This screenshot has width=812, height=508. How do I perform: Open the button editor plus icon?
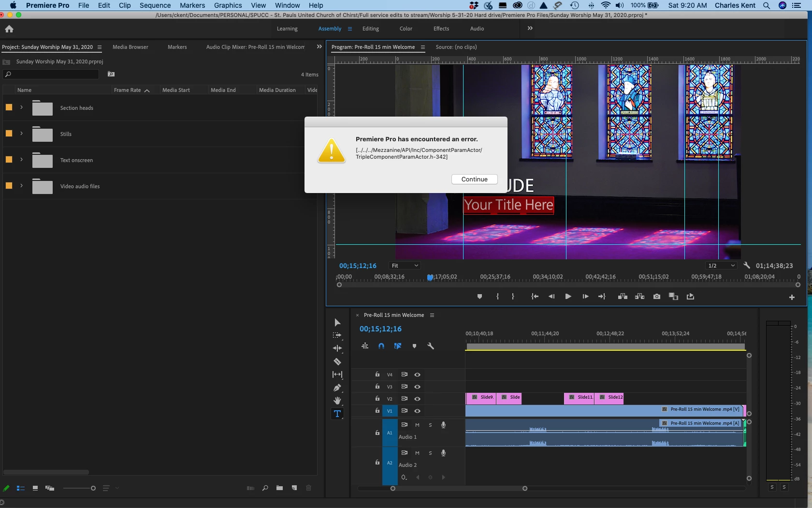tap(792, 298)
